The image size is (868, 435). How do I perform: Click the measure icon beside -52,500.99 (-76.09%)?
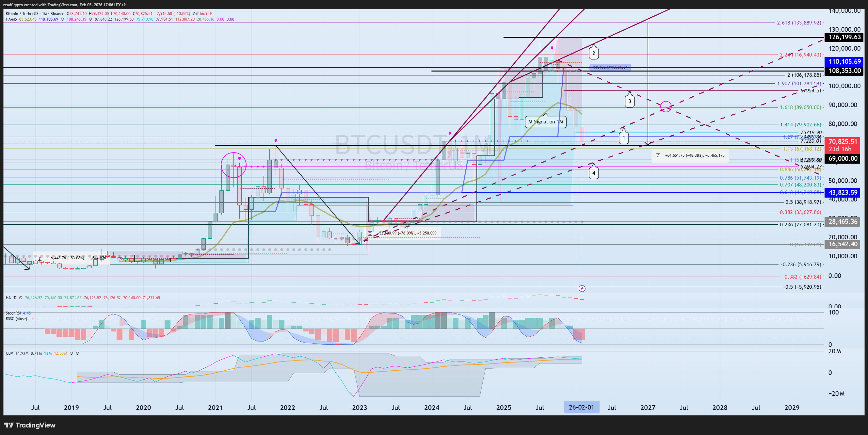click(370, 233)
